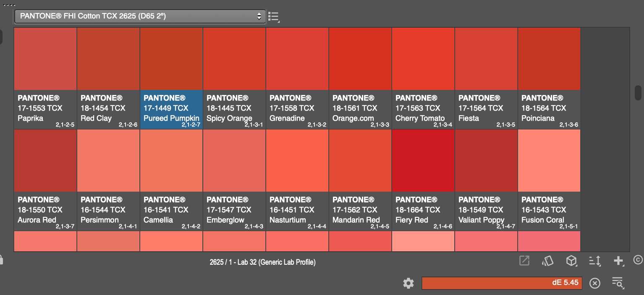Screen dimensions: 644x295
Task: Select the Paprika color swatch
Action: pos(45,59)
